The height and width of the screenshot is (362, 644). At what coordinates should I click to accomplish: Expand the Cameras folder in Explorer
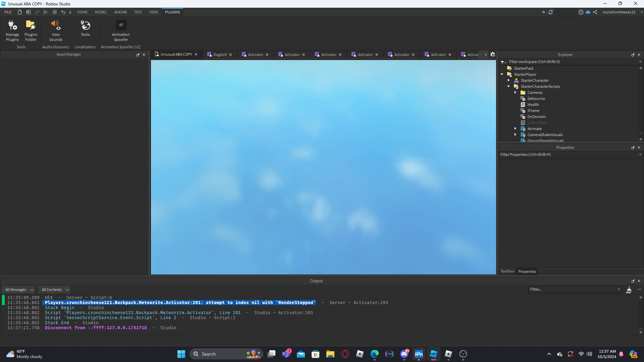click(516, 93)
